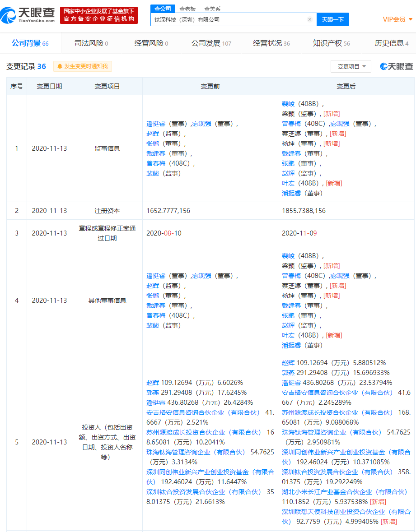Open 宓现强 link in row 1 变更前

point(202,124)
